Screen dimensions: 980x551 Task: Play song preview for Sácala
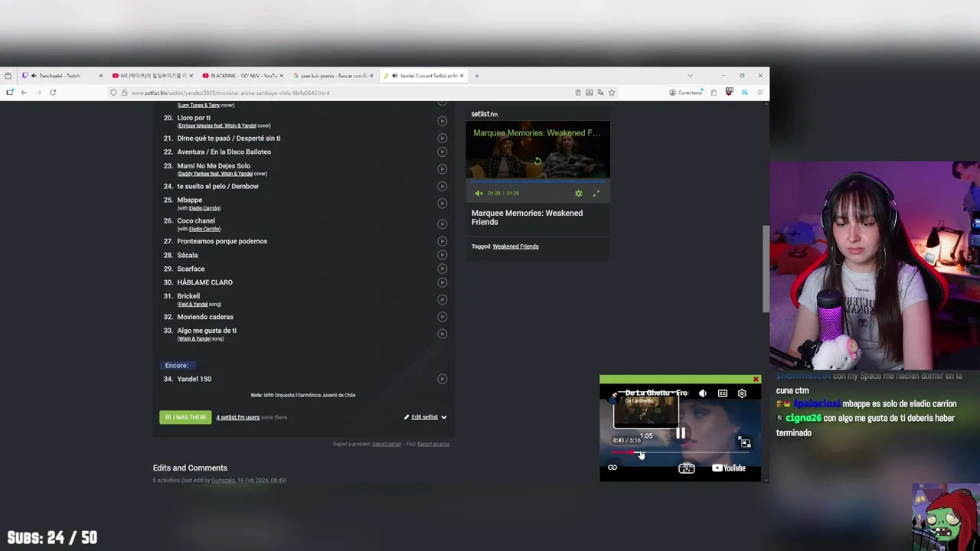tap(442, 255)
